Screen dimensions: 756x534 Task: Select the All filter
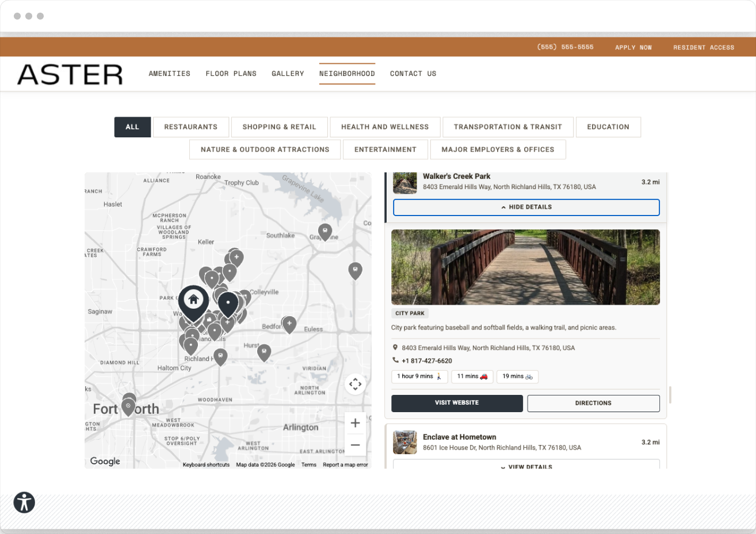pos(132,127)
